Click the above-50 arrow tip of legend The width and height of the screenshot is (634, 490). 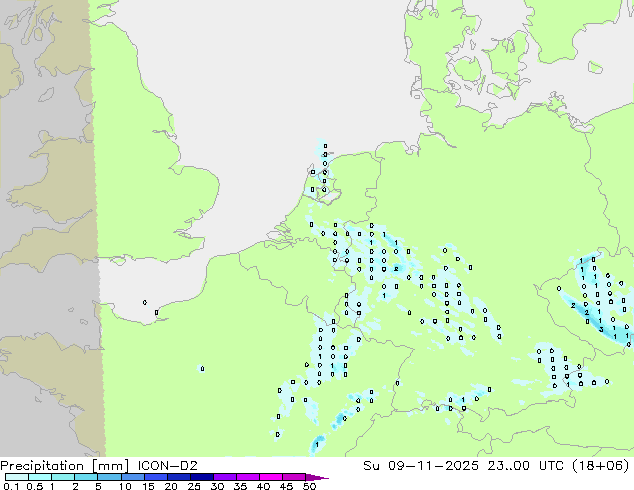point(317,477)
